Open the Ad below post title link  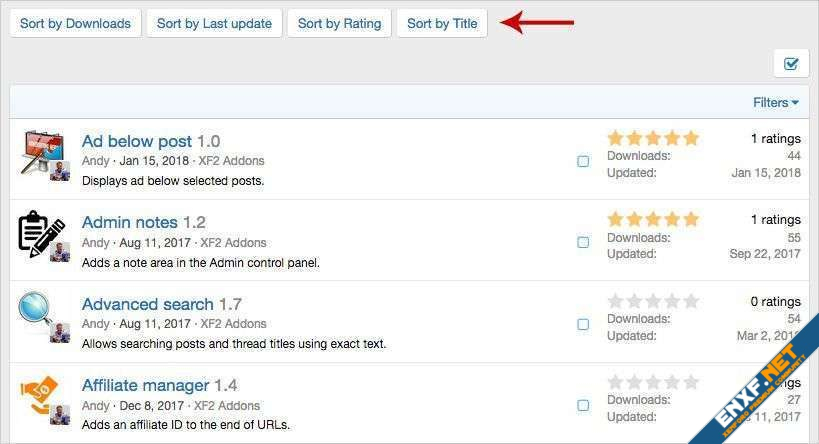[x=136, y=141]
